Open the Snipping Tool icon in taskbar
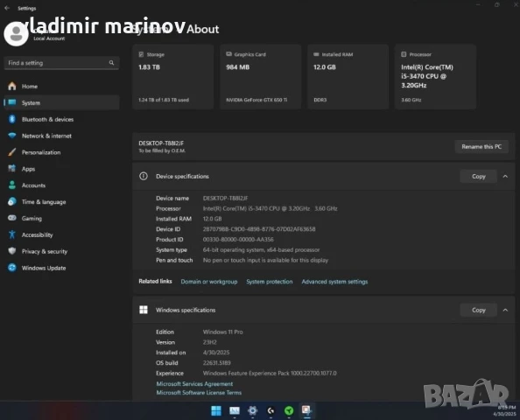The width and height of the screenshot is (520, 420). click(306, 410)
